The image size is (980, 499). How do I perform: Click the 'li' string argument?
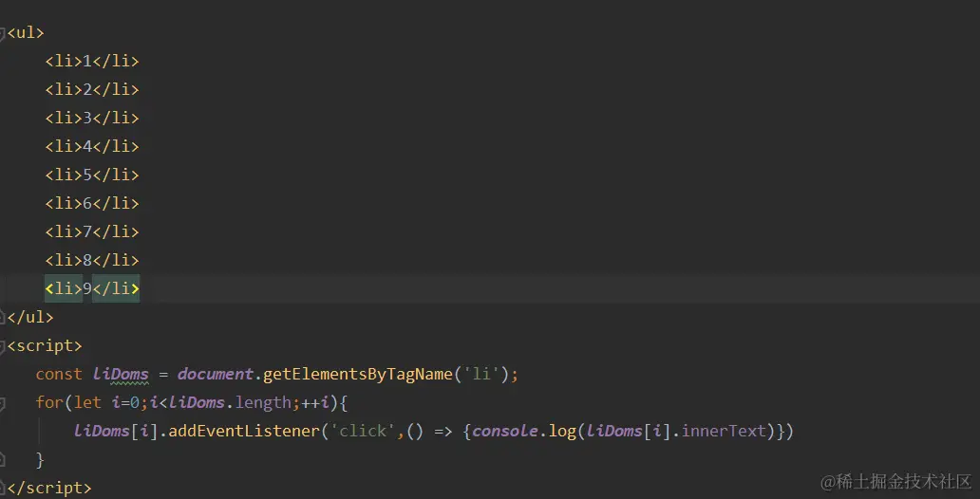pos(481,374)
